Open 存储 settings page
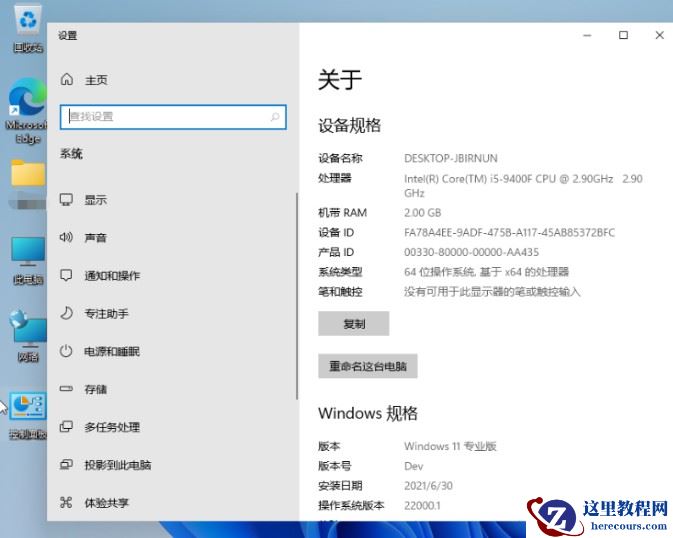Screen dimensions: 673x538 point(95,389)
